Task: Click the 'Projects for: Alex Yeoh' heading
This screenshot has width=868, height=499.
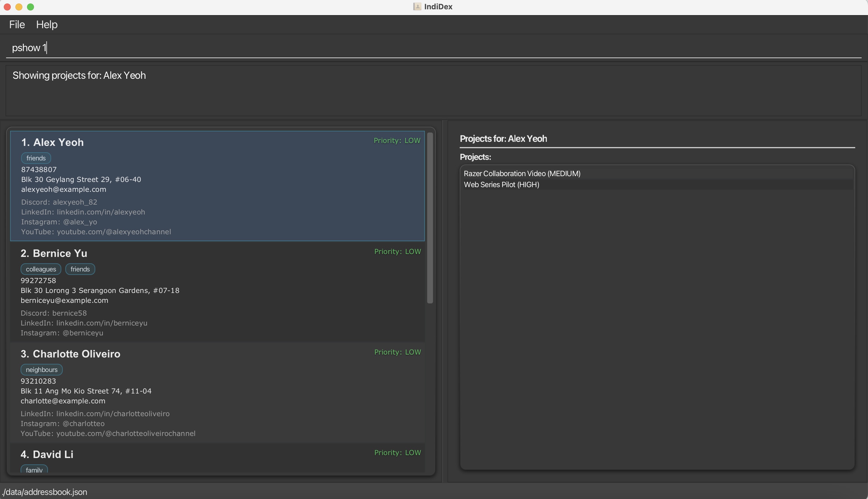Action: [503, 138]
